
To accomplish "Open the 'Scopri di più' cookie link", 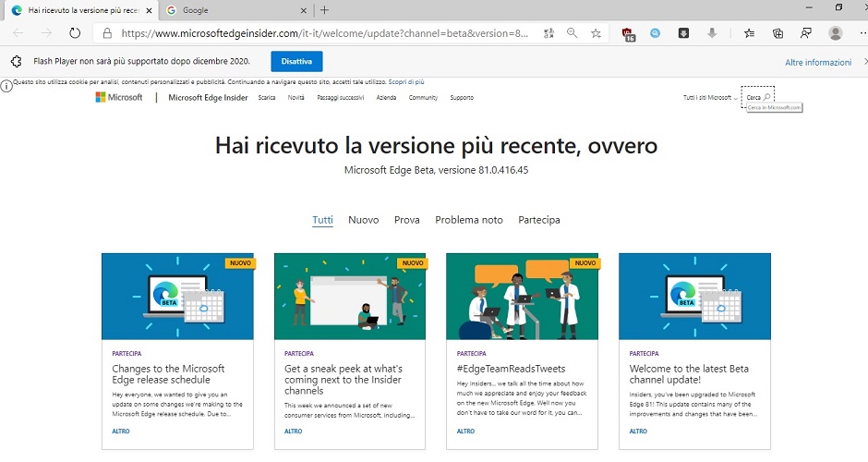I will tap(406, 82).
